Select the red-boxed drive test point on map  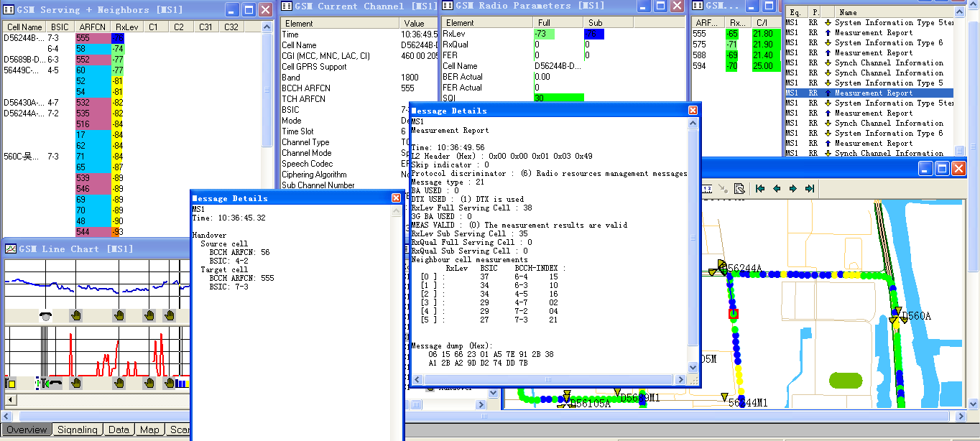[733, 314]
